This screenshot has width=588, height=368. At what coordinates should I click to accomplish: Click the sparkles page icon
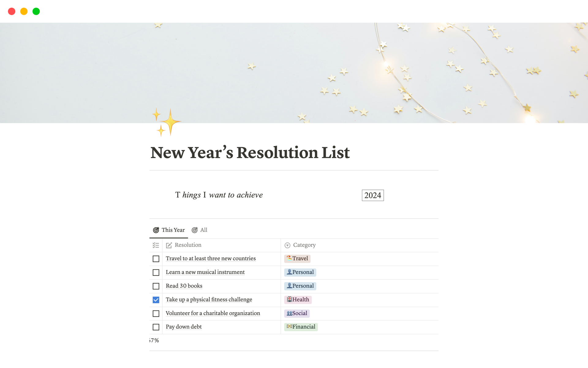pos(166,122)
